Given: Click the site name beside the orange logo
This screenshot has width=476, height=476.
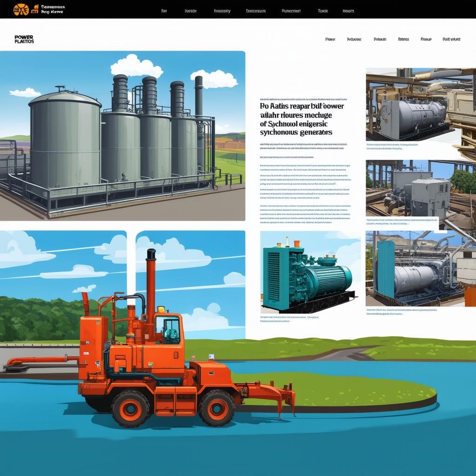Looking at the screenshot, I should pyautogui.click(x=53, y=9).
